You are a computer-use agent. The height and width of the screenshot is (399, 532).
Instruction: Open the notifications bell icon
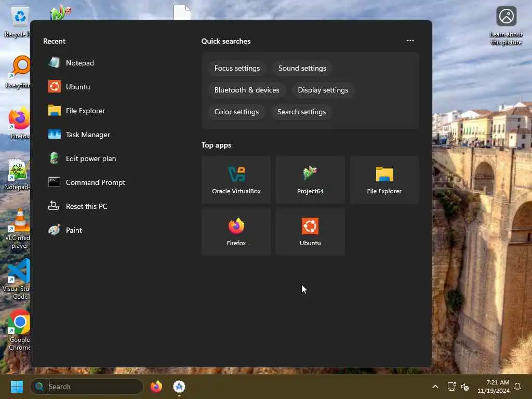pyautogui.click(x=517, y=387)
